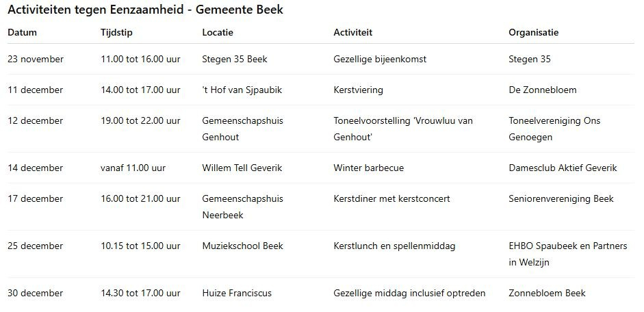Select the '23 november' date cell

(x=36, y=59)
